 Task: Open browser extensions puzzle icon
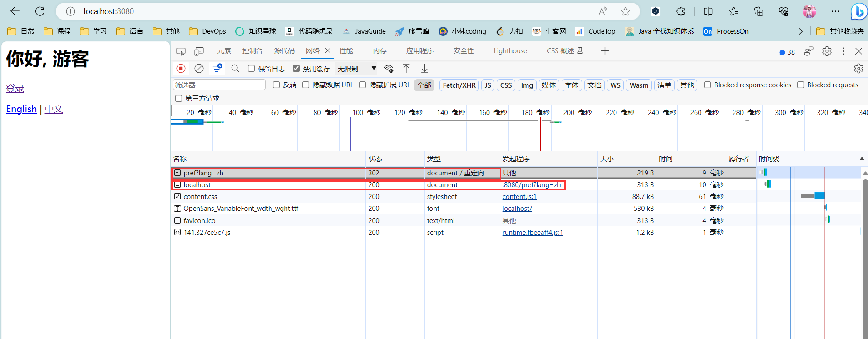pyautogui.click(x=681, y=11)
